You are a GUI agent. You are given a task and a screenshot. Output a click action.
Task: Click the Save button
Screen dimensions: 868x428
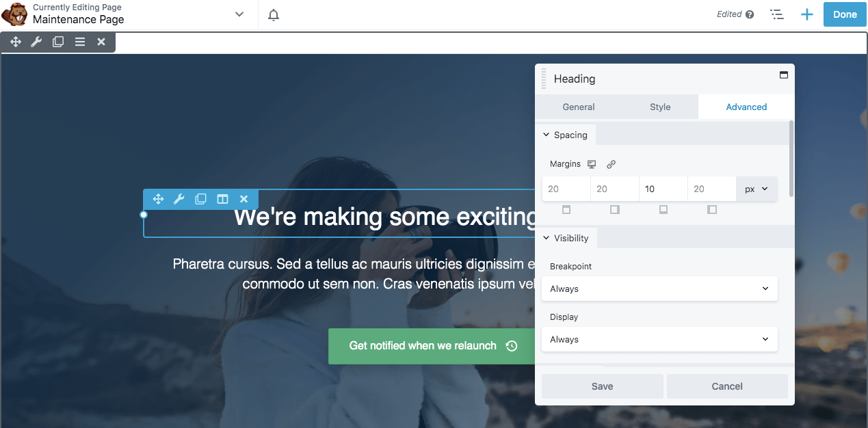point(602,386)
